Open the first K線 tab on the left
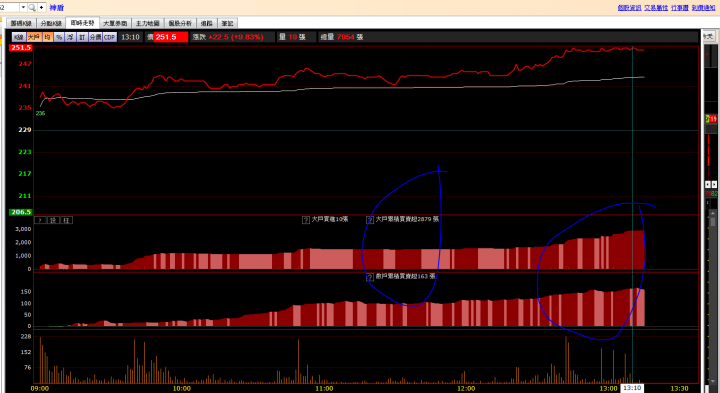 click(x=21, y=23)
